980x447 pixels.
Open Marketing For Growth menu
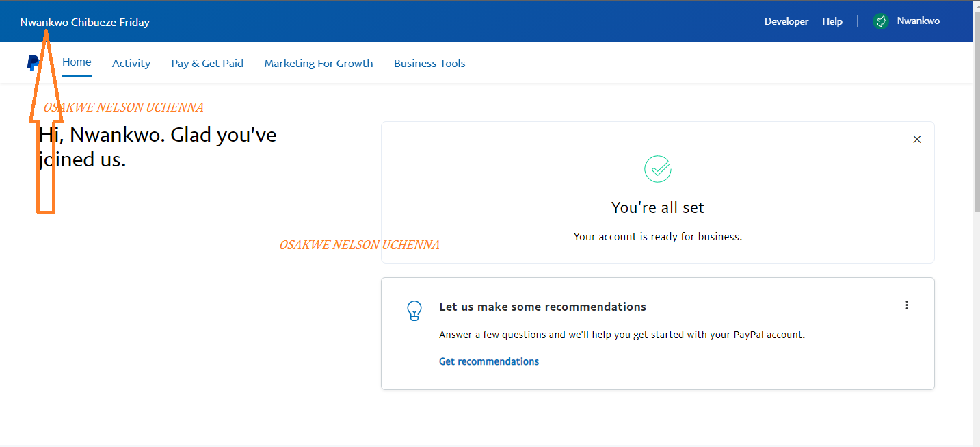pos(319,63)
